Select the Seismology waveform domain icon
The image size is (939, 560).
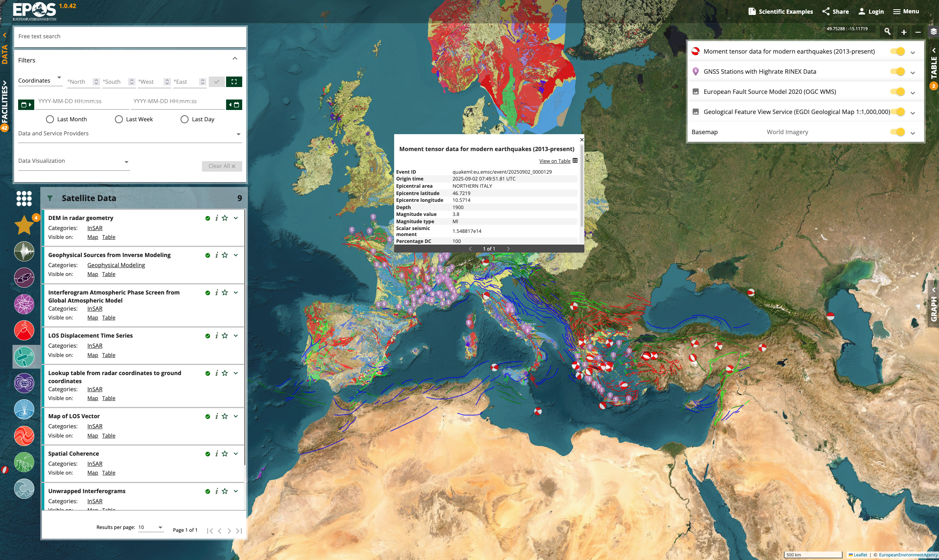pyautogui.click(x=24, y=252)
